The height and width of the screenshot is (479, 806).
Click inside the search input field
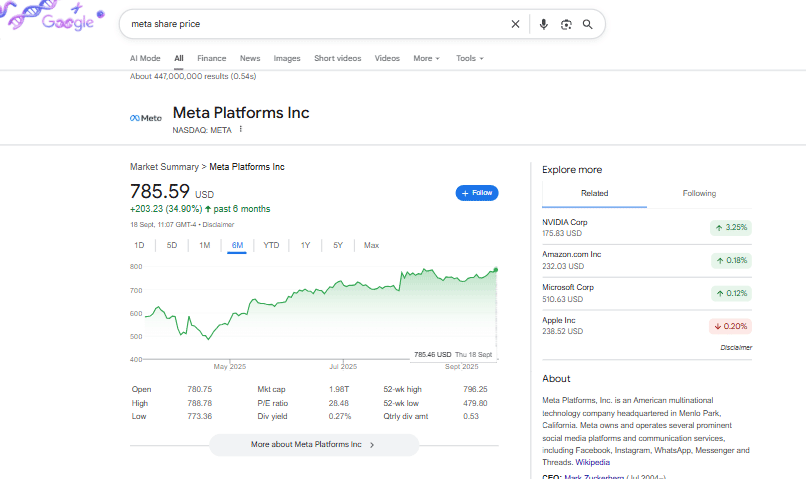(310, 24)
